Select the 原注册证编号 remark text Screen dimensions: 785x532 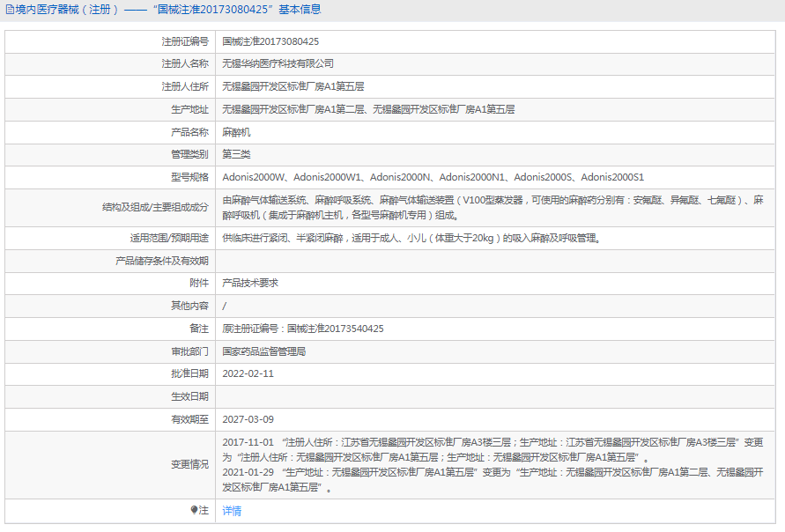tap(303, 329)
